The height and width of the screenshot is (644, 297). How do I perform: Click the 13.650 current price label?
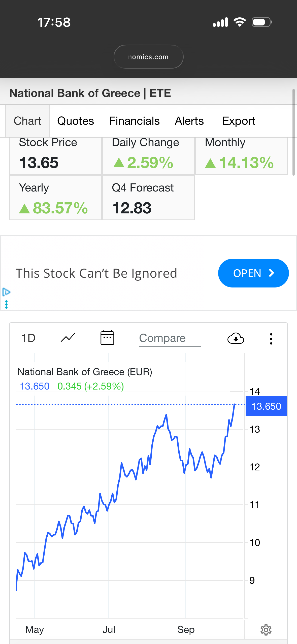(x=266, y=406)
